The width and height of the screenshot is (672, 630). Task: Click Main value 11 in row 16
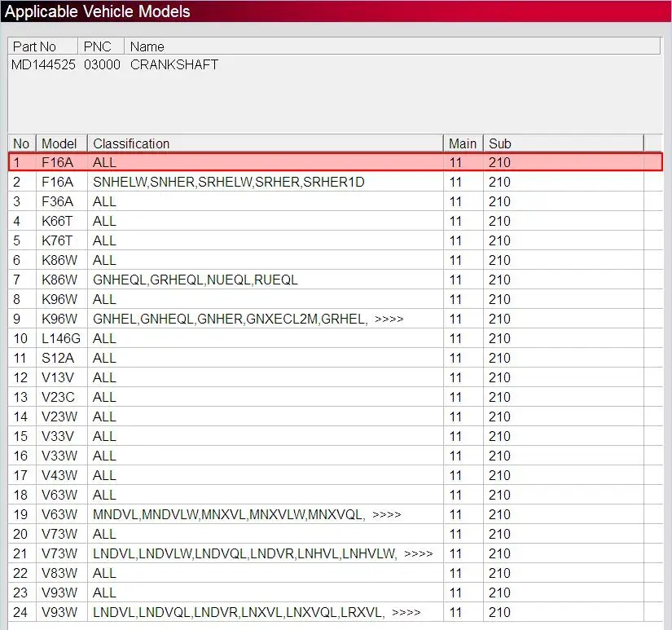tap(455, 456)
